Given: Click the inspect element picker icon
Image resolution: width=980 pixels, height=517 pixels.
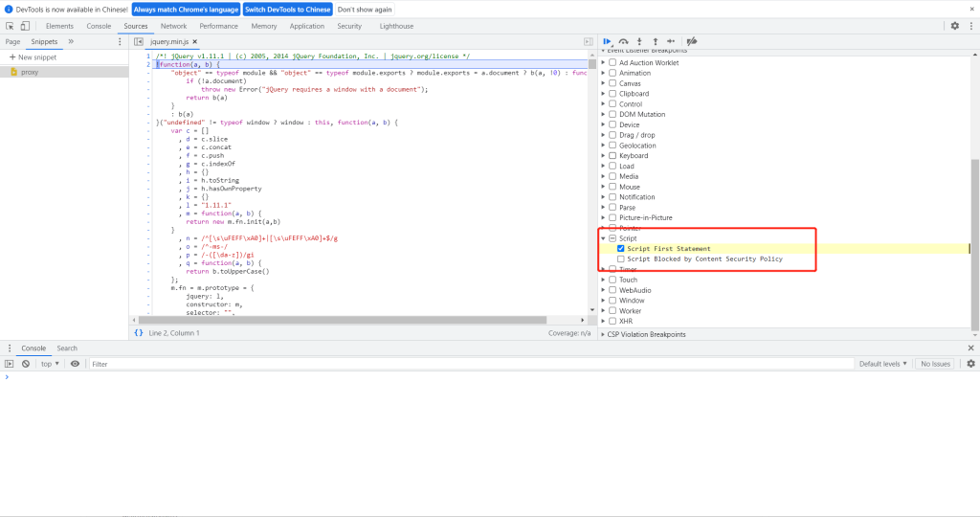Looking at the screenshot, I should [10, 26].
